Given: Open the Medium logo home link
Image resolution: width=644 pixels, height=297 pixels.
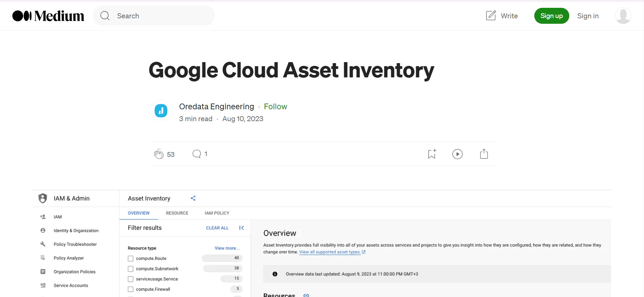Looking at the screenshot, I should (x=48, y=16).
